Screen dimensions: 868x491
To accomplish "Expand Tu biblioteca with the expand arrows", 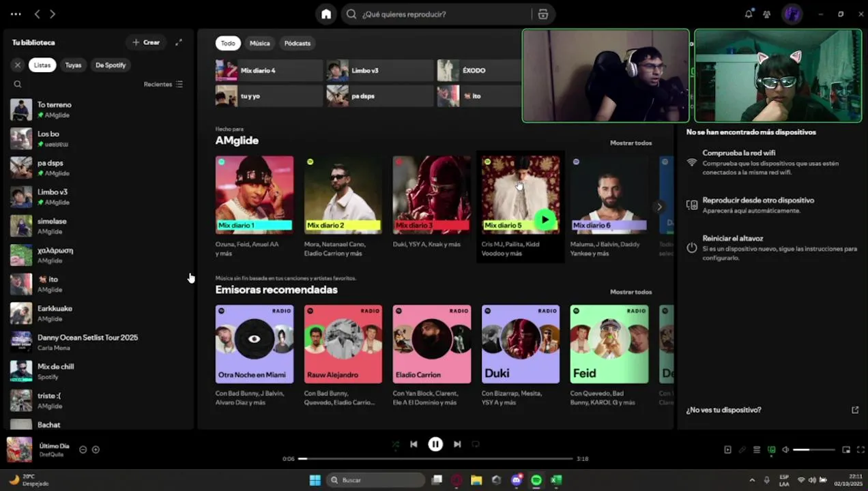I will coord(179,42).
